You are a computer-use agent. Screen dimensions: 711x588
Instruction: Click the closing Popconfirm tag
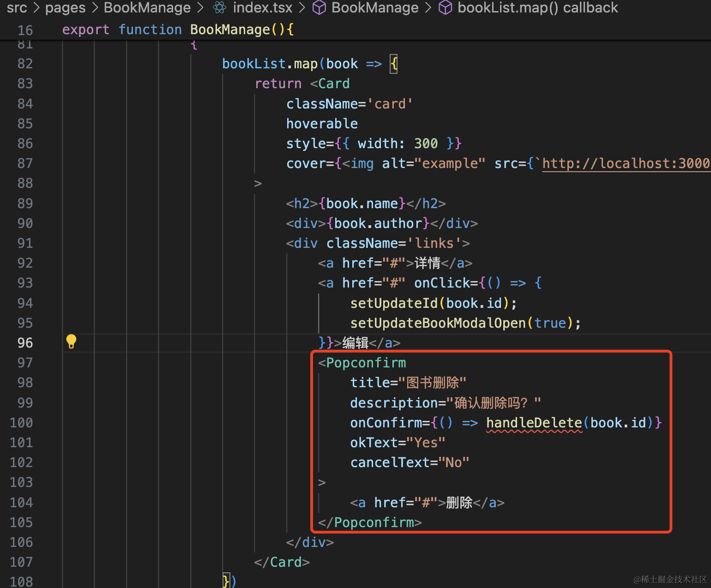click(x=374, y=522)
